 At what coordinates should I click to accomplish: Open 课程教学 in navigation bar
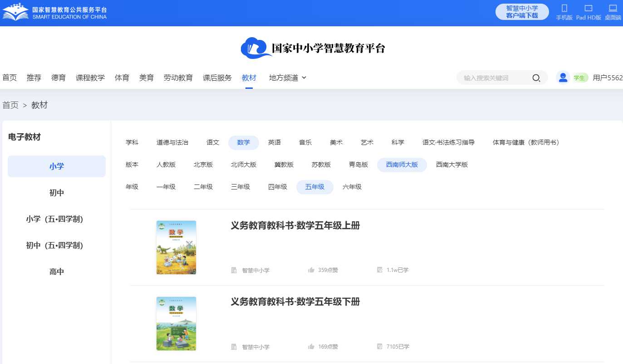(x=90, y=78)
